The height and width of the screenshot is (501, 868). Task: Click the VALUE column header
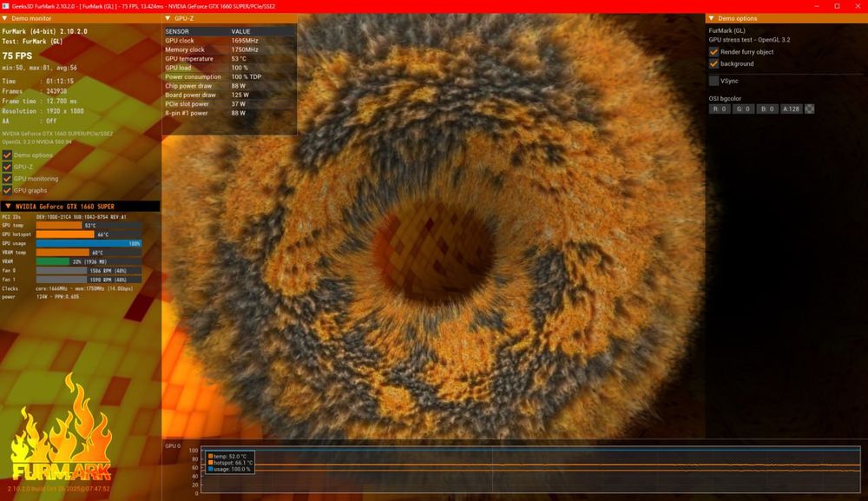[x=240, y=31]
